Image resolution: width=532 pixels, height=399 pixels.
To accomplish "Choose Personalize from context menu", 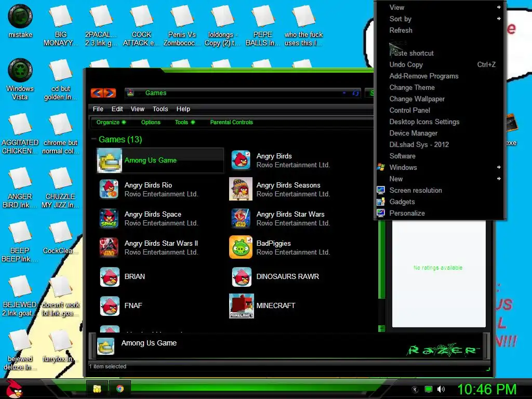I will 440,213.
